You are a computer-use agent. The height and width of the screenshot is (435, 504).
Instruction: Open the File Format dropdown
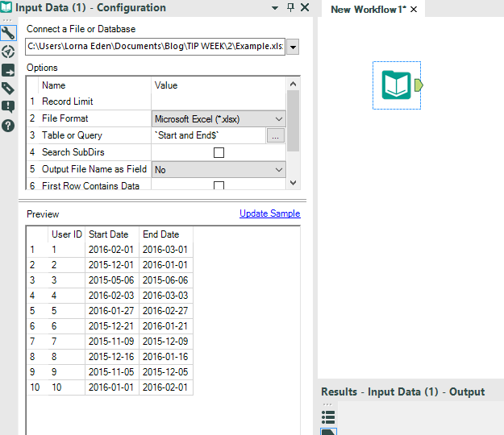[219, 119]
